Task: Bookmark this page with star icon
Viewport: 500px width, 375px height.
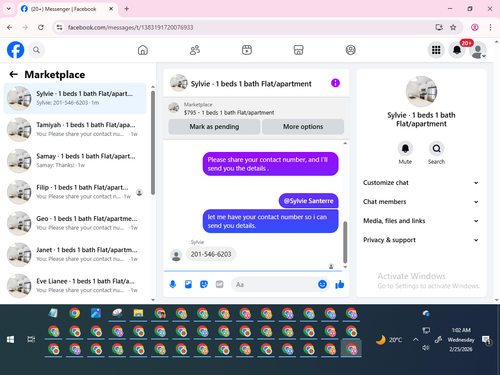Action: 453,27
